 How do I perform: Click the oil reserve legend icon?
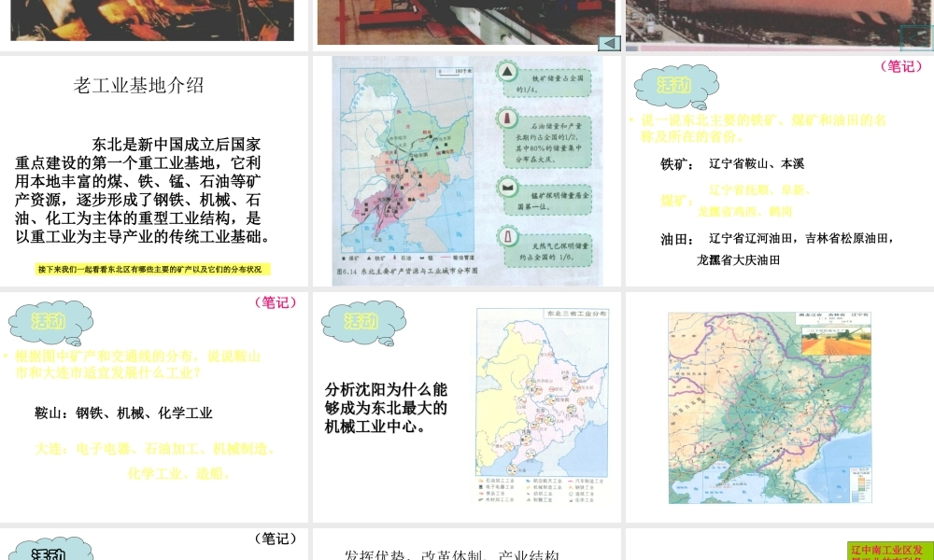(507, 119)
